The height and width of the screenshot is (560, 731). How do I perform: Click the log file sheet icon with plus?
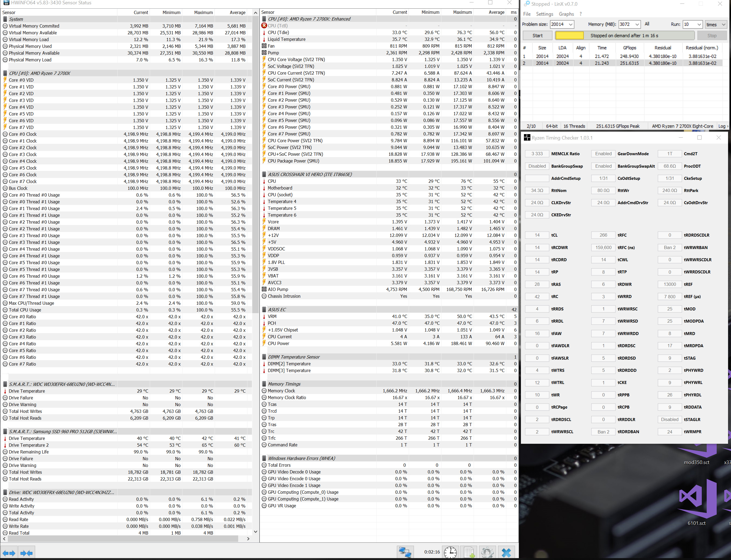(469, 552)
